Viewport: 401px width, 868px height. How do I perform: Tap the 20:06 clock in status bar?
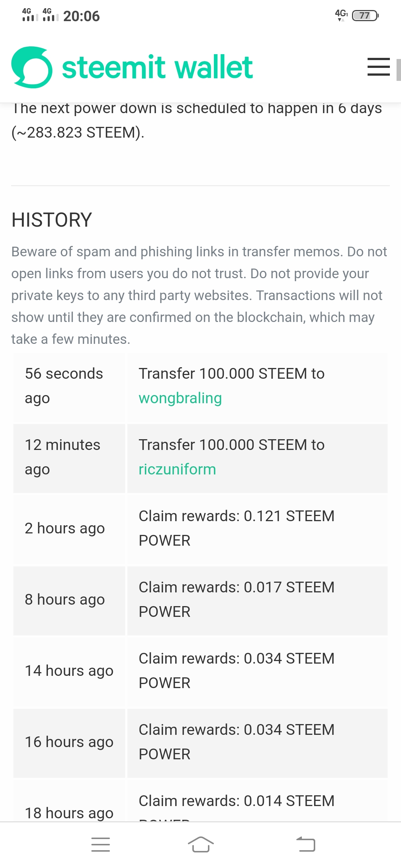pyautogui.click(x=81, y=16)
